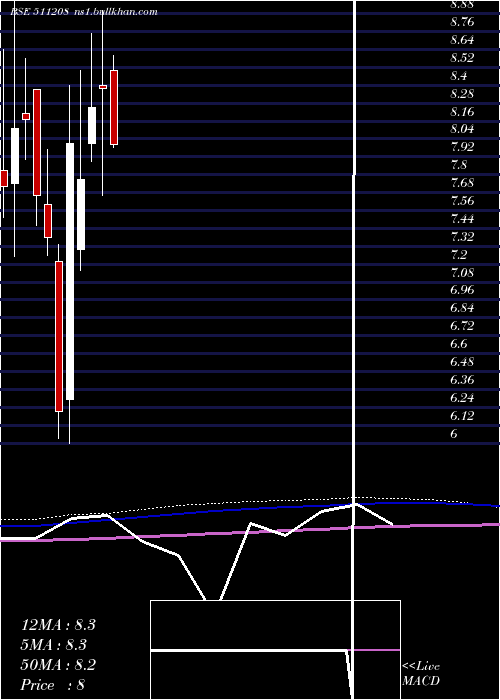Screen dimensions: 500x700
Task: Click the 6.12 price axis label
Action: [x=462, y=416]
